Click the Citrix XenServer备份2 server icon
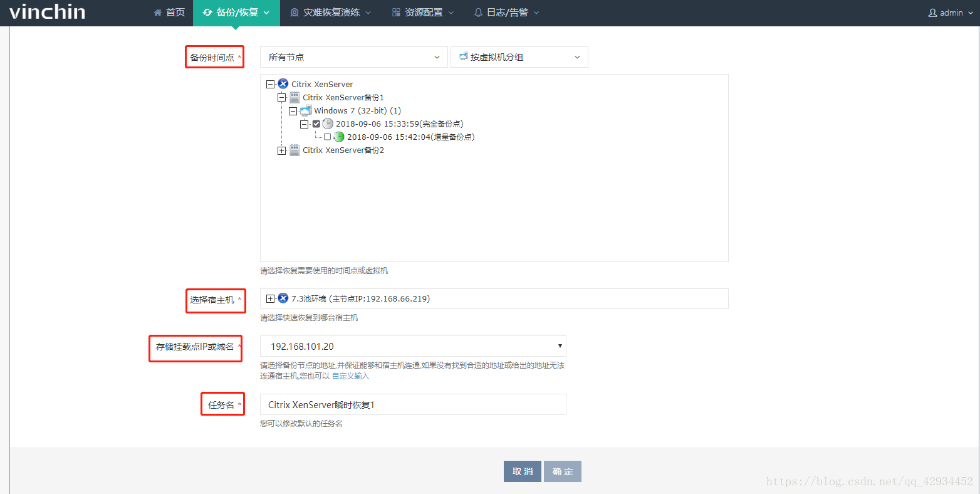 pyautogui.click(x=294, y=150)
